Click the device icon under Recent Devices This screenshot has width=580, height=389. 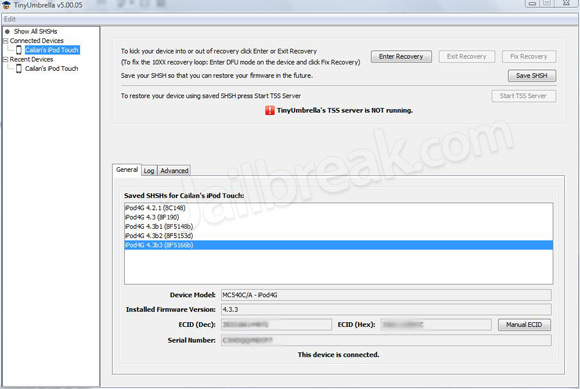point(18,68)
